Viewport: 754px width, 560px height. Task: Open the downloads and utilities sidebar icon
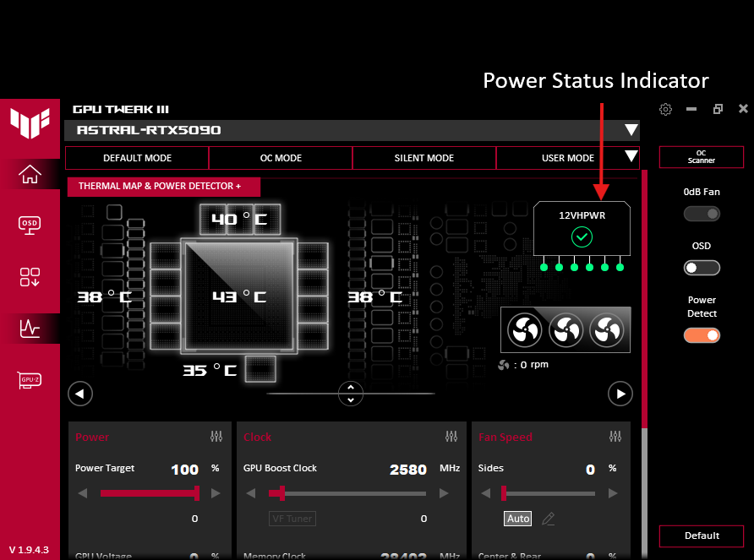coord(30,277)
